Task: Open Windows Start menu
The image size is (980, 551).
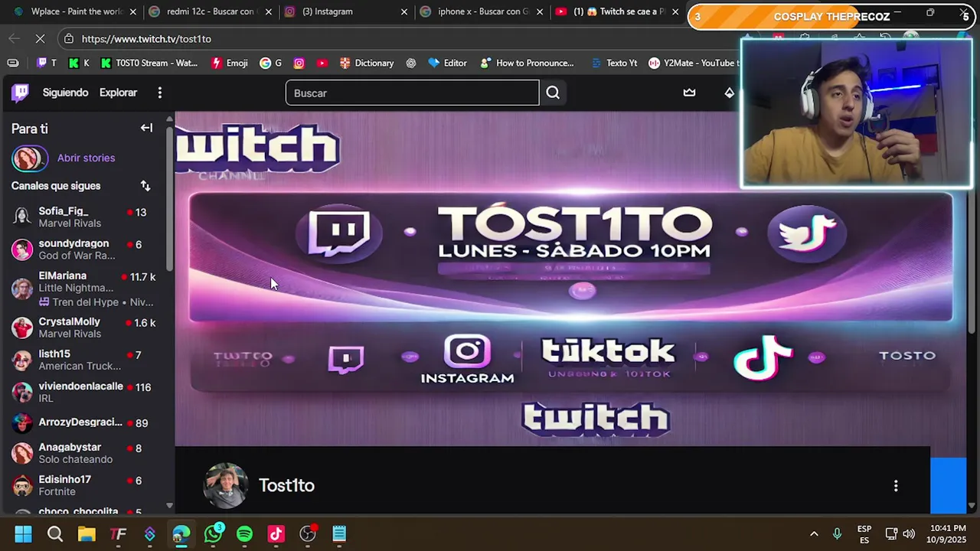Action: tap(23, 533)
